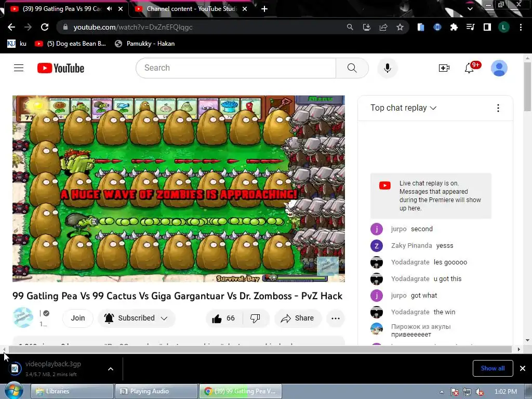
Task: Like the video with thumbs up
Action: click(x=223, y=318)
